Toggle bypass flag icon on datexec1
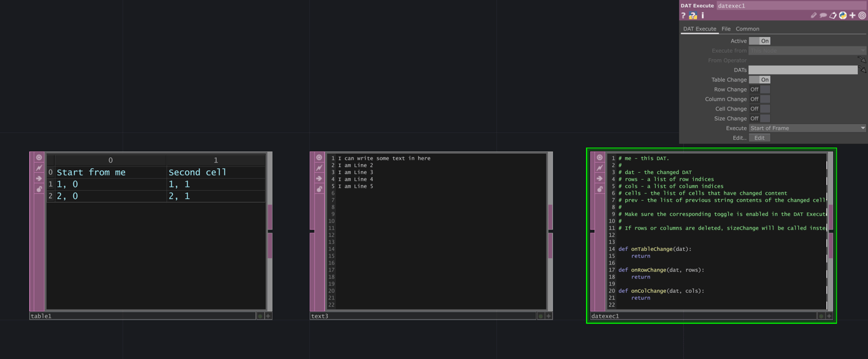The width and height of the screenshot is (868, 359). [x=599, y=168]
